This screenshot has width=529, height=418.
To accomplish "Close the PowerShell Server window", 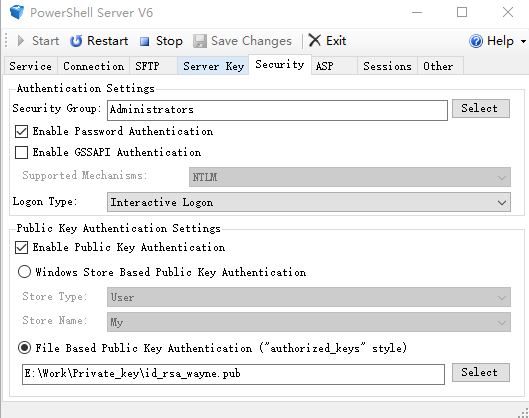I will point(507,13).
